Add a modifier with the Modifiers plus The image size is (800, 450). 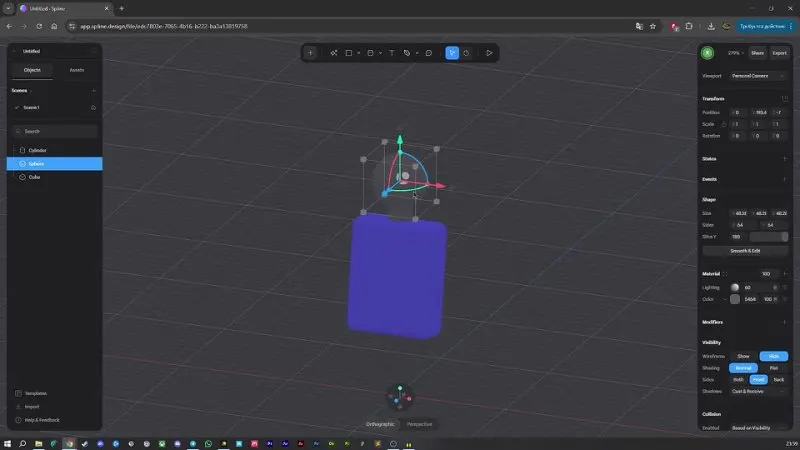[x=785, y=322]
